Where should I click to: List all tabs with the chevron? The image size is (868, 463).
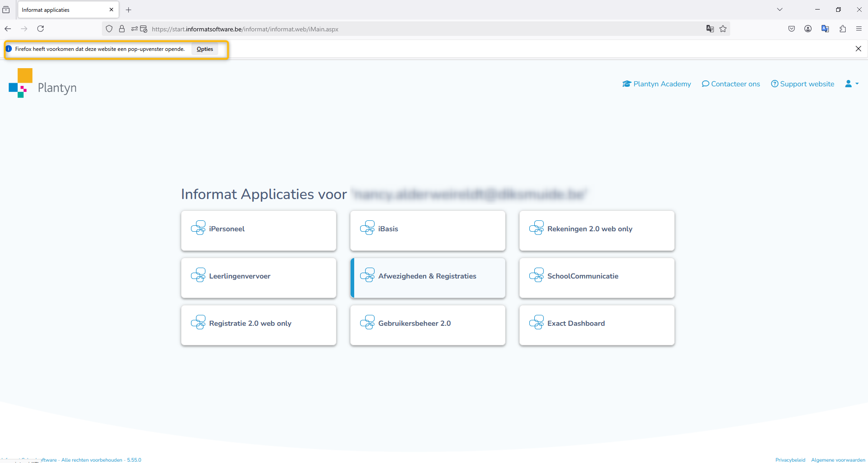click(x=780, y=10)
